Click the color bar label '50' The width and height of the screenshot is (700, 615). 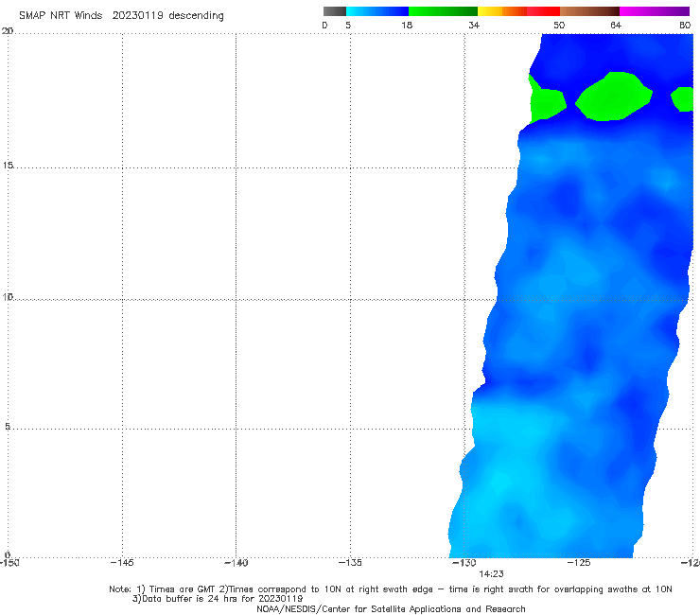[x=559, y=26]
